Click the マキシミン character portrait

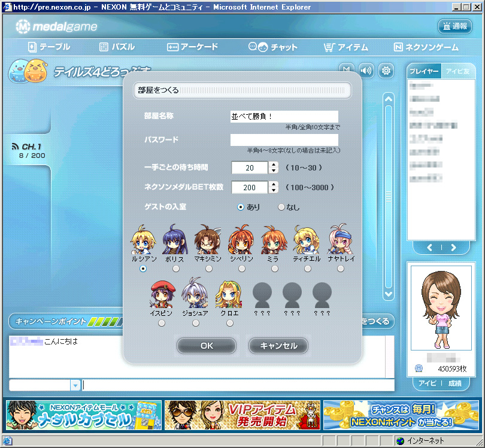[208, 239]
